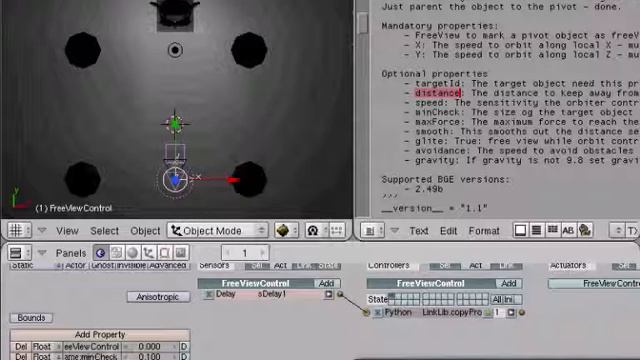The height and width of the screenshot is (360, 640).
Task: Open the 3D view window type selector
Action: point(19,231)
